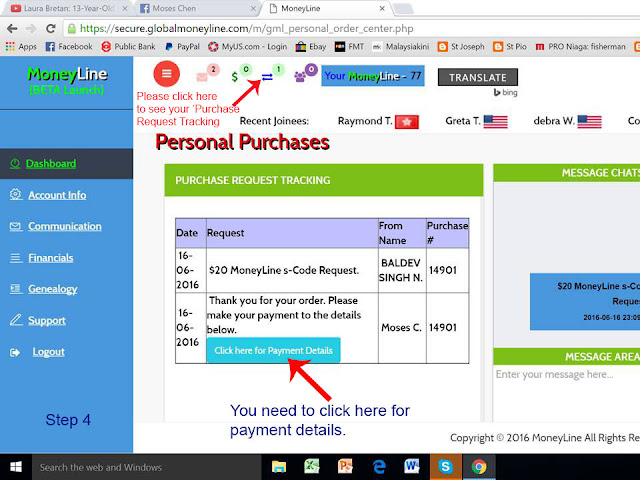This screenshot has height=480, width=640.
Task: Close the MoneyLine browser tab
Action: (x=382, y=8)
